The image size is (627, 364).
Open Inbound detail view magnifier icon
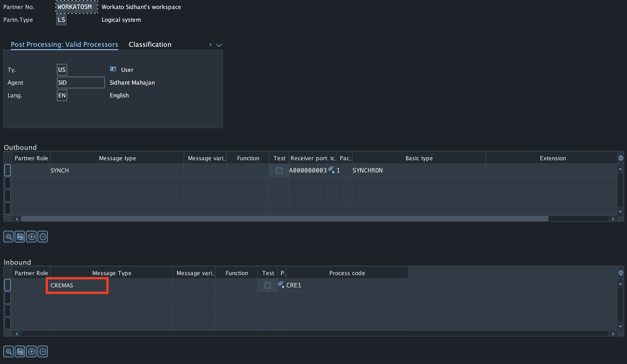(9, 351)
